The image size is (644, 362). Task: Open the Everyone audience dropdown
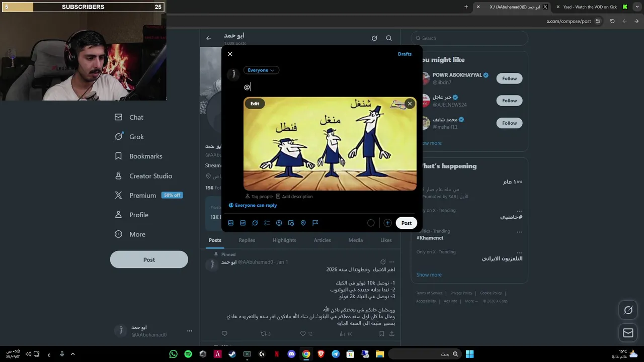tap(261, 70)
